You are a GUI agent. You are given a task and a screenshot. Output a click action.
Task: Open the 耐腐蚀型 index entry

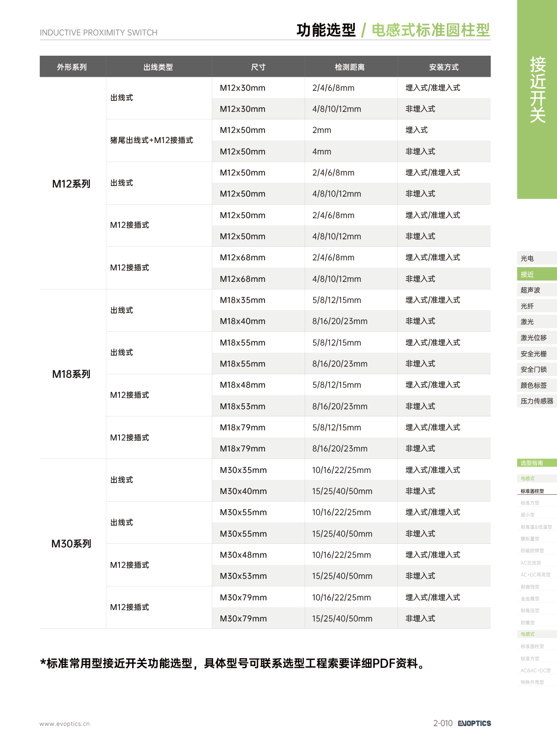click(530, 587)
